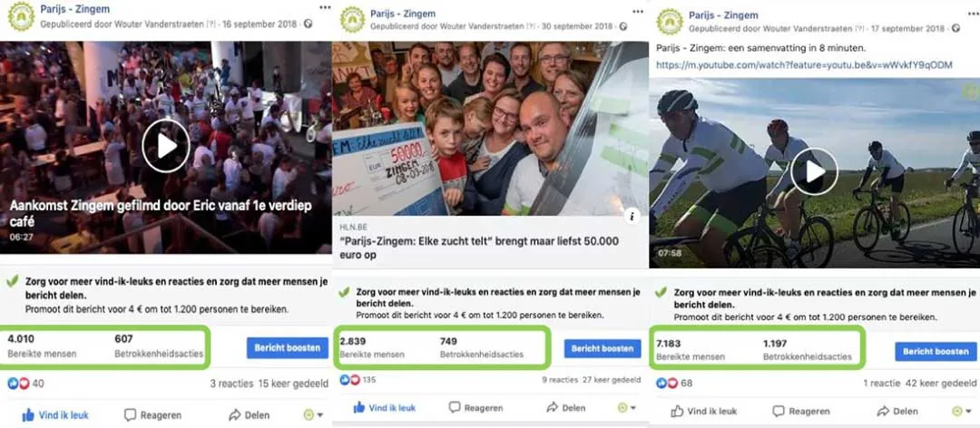
Task: Open the Parijs - Zingem avatar on the first post
Action: [21, 17]
